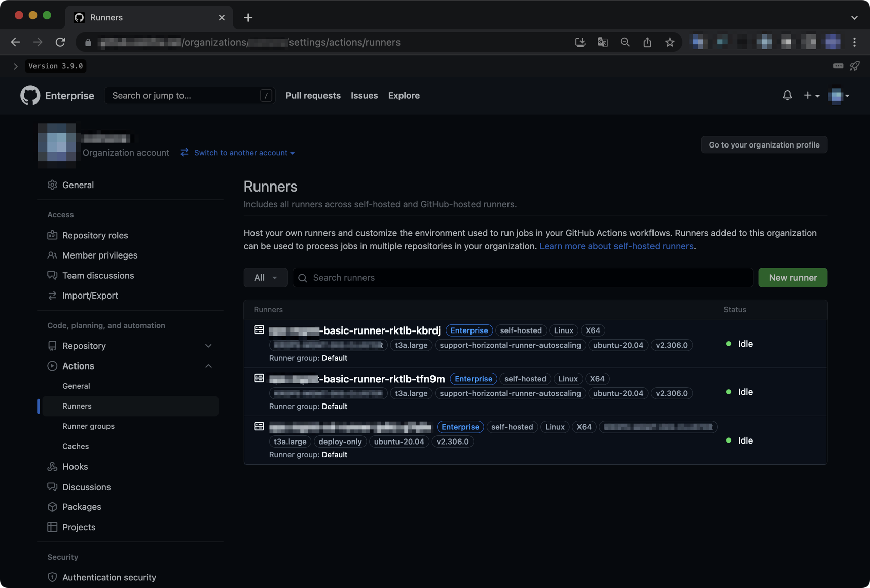This screenshot has height=588, width=870.
Task: Click the rocket icon in the version bar
Action: click(x=855, y=66)
